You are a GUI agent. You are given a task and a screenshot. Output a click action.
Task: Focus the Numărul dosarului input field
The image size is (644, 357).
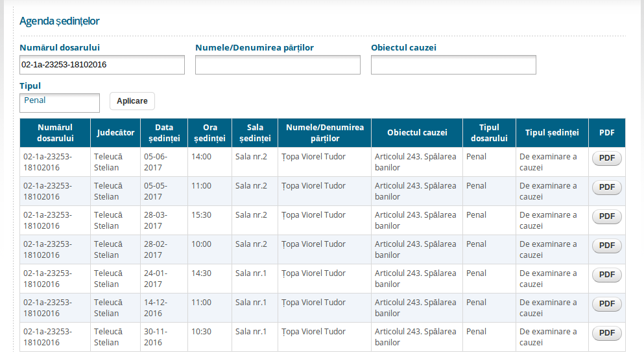click(102, 65)
